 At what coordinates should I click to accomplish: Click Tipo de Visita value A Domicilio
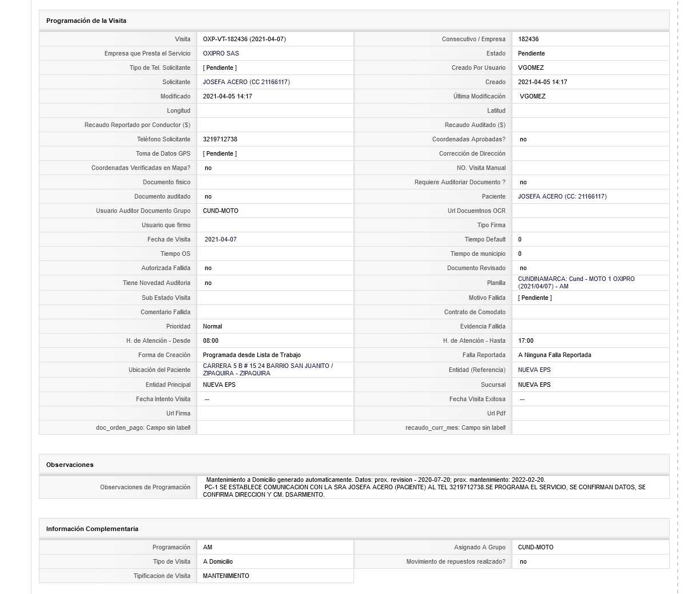pyautogui.click(x=218, y=561)
